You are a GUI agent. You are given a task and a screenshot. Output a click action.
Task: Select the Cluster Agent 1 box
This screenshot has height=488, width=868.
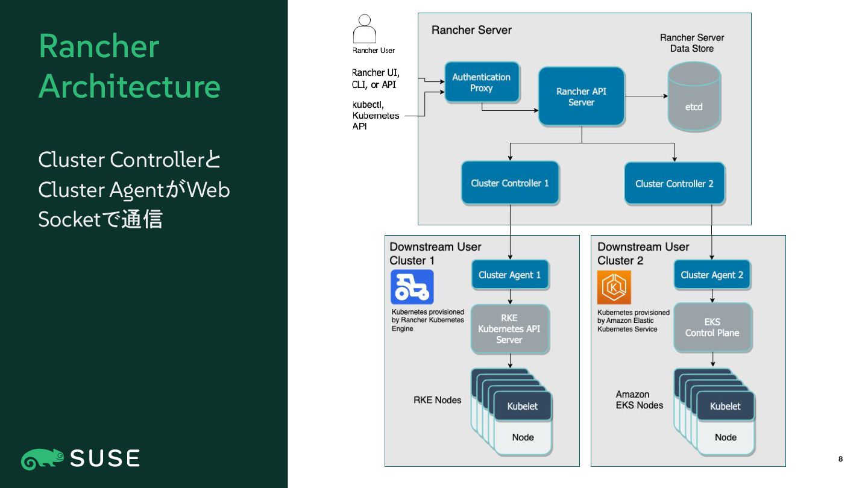[x=510, y=275]
